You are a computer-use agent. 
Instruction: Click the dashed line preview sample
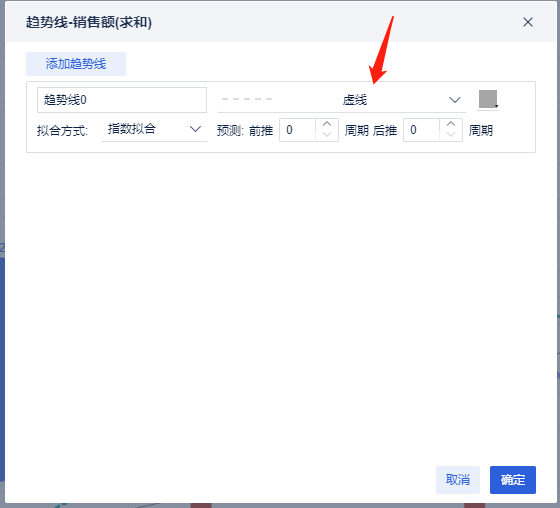(247, 99)
